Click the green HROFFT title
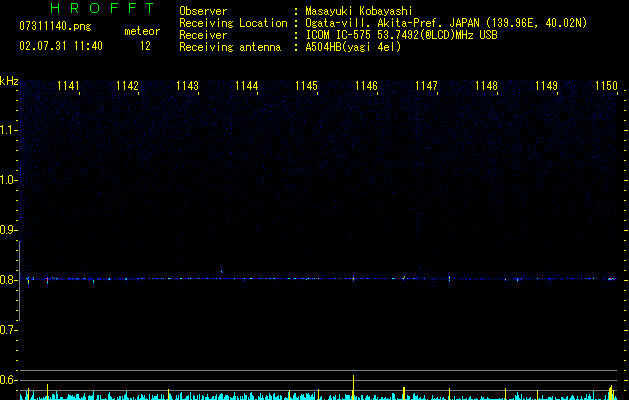Image resolution: width=629 pixels, height=400 pixels. click(103, 8)
